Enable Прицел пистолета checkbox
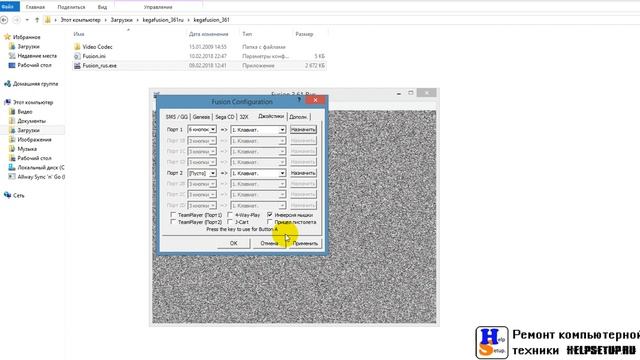 (270, 222)
